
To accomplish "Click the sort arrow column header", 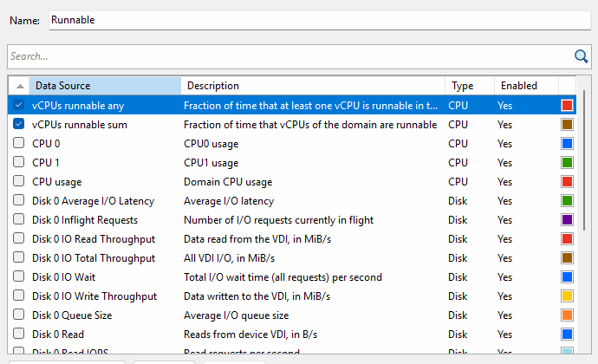I will click(20, 86).
